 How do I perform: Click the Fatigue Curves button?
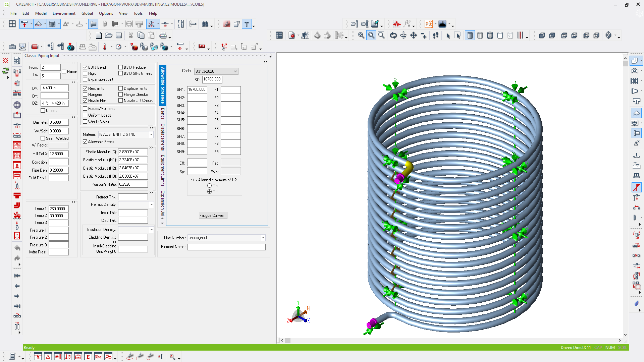[213, 216]
